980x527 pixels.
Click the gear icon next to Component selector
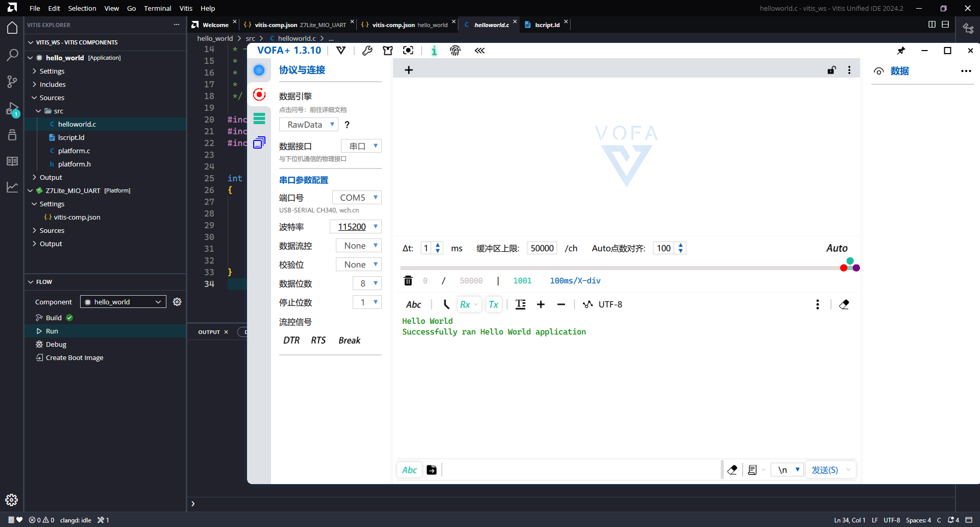[x=177, y=302]
